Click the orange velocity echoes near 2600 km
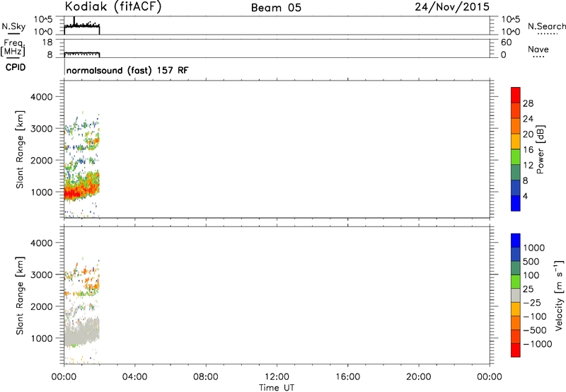Viewport: 566px width, 392px height. (x=92, y=287)
